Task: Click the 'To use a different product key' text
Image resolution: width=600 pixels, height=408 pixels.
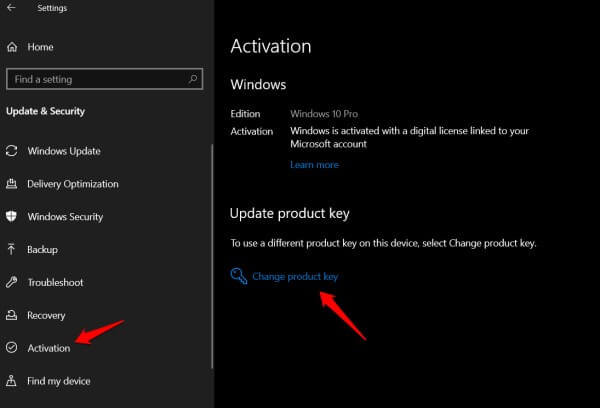Action: (383, 243)
